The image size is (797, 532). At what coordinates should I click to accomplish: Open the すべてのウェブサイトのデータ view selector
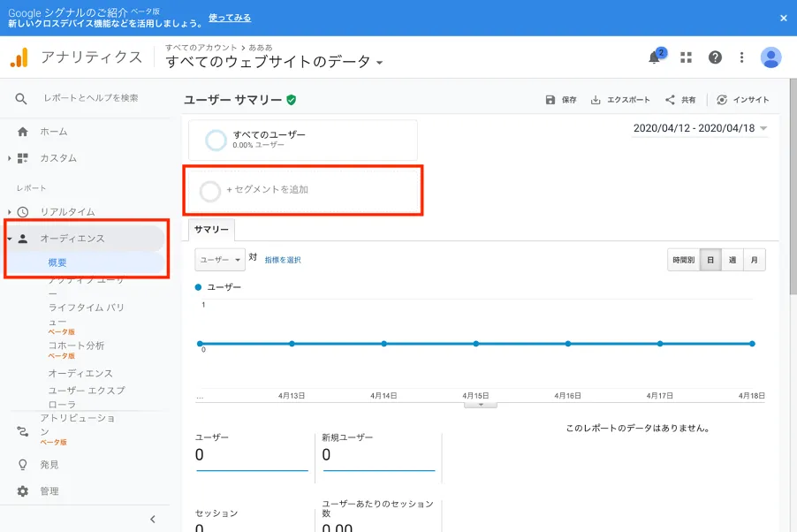pyautogui.click(x=274, y=62)
